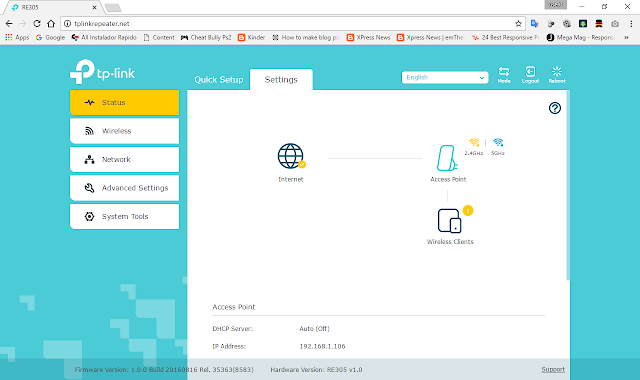Click the Mode switch icon
Image resolution: width=640 pixels, height=380 pixels.
point(504,72)
